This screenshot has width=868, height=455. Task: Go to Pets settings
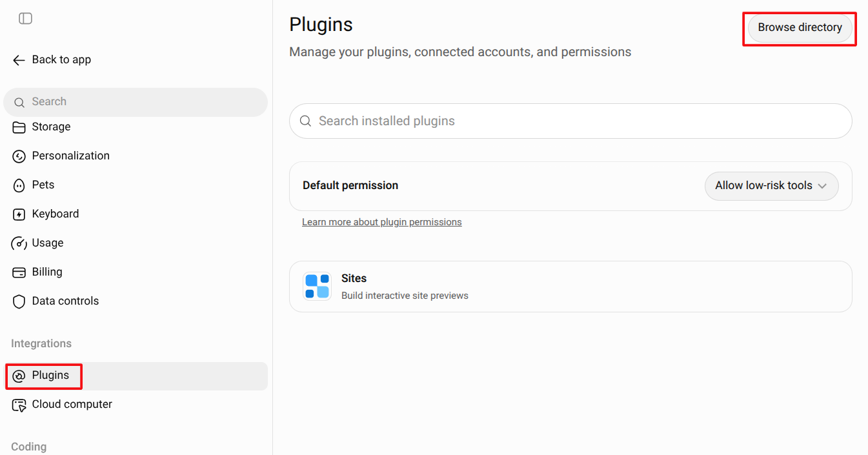[x=136, y=185]
